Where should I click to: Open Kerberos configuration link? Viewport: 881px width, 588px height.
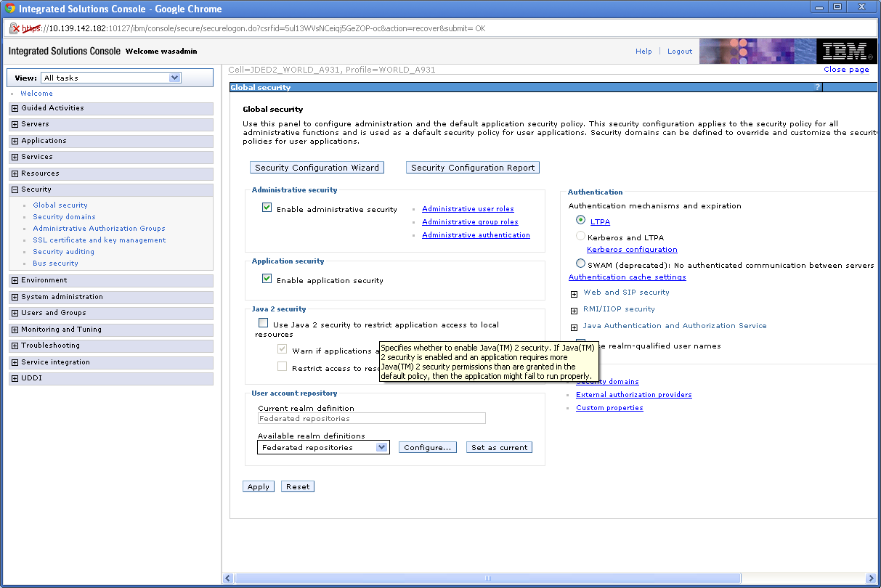(x=632, y=250)
